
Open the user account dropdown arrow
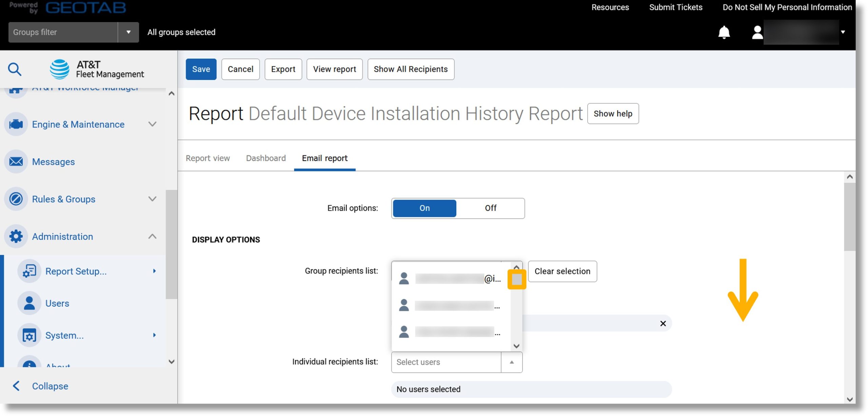point(843,32)
